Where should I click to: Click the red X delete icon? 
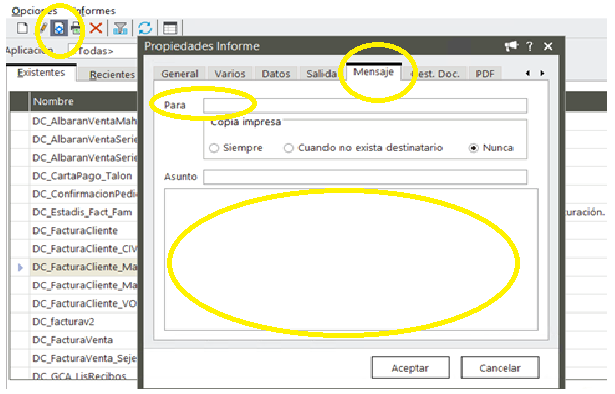click(x=95, y=28)
